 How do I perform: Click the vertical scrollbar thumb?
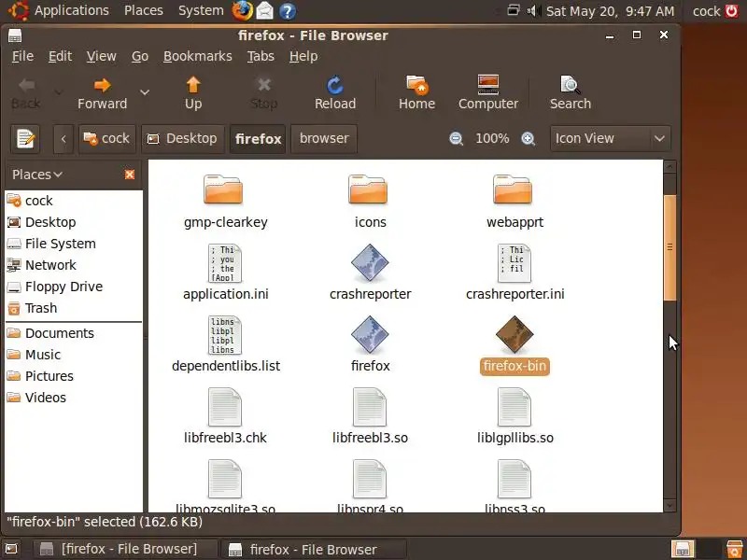(x=669, y=247)
